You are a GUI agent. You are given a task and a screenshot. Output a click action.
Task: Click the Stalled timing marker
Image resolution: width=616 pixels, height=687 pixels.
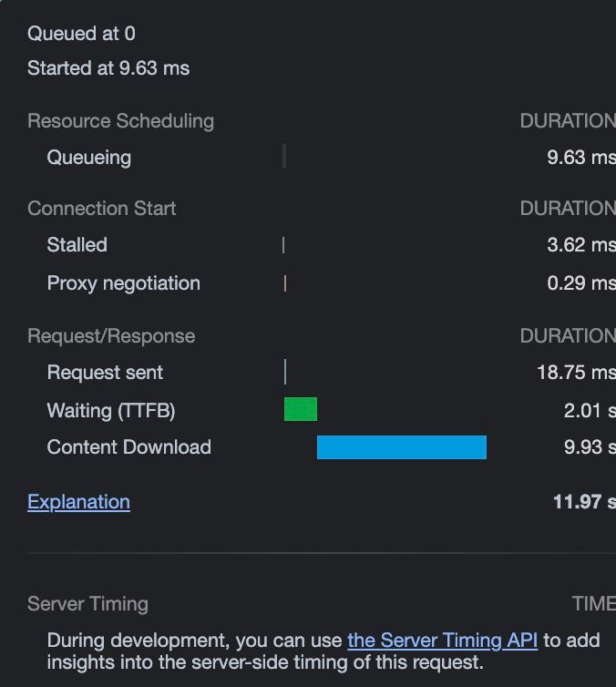pyautogui.click(x=283, y=245)
